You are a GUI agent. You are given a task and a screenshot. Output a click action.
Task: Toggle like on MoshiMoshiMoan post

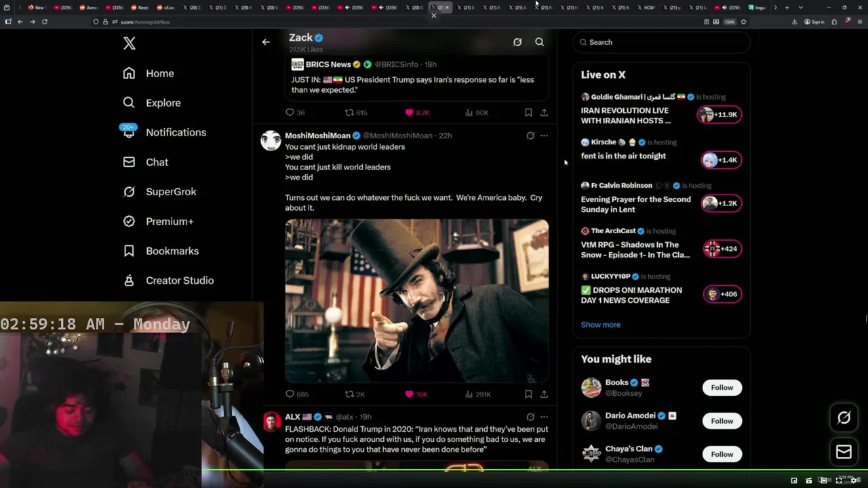(416, 394)
